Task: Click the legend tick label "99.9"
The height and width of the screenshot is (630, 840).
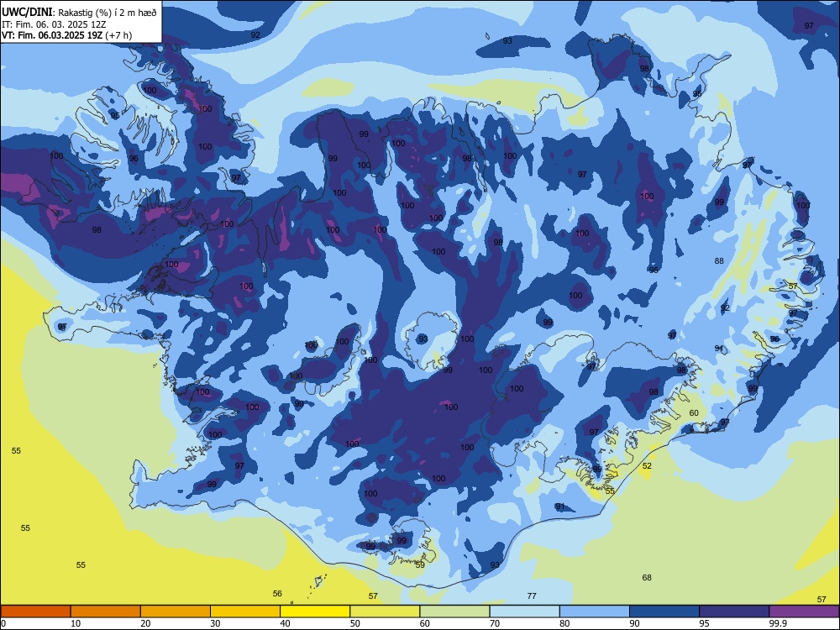Action: click(x=777, y=623)
